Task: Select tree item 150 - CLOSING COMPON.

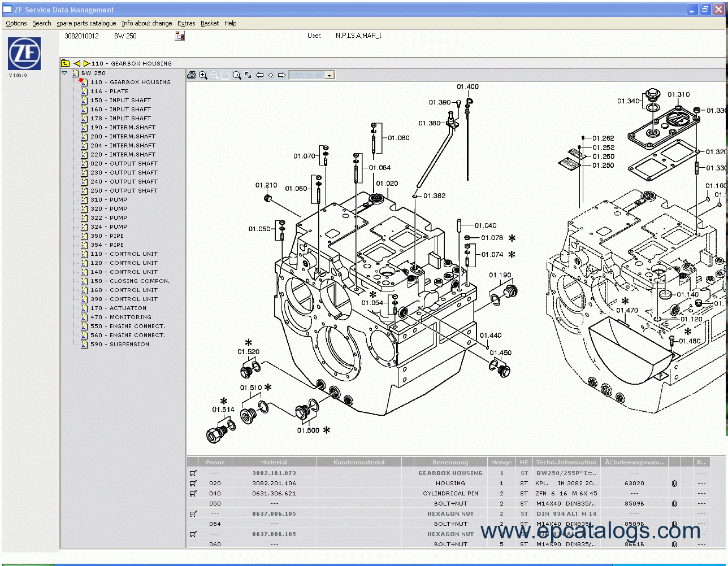Action: pos(130,281)
